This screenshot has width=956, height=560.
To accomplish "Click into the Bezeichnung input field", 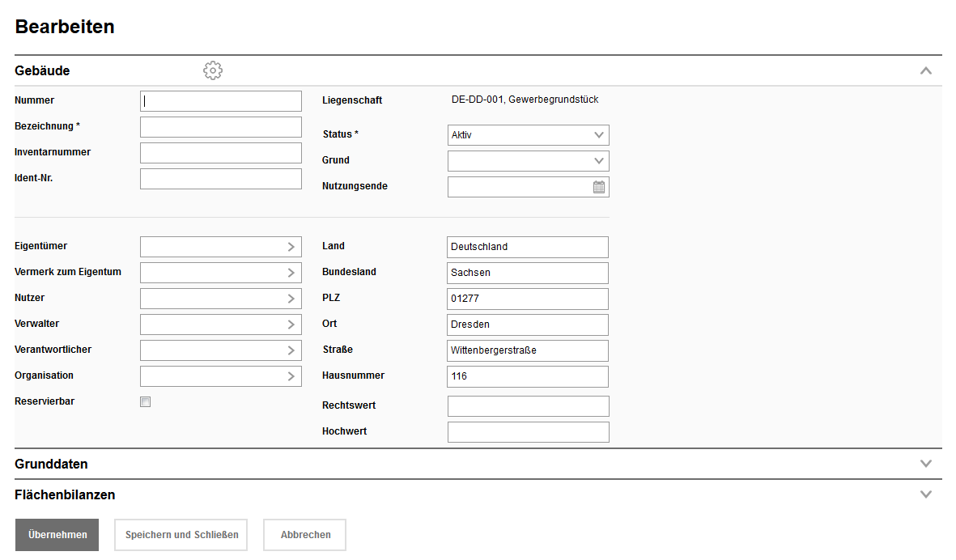I will (x=220, y=127).
